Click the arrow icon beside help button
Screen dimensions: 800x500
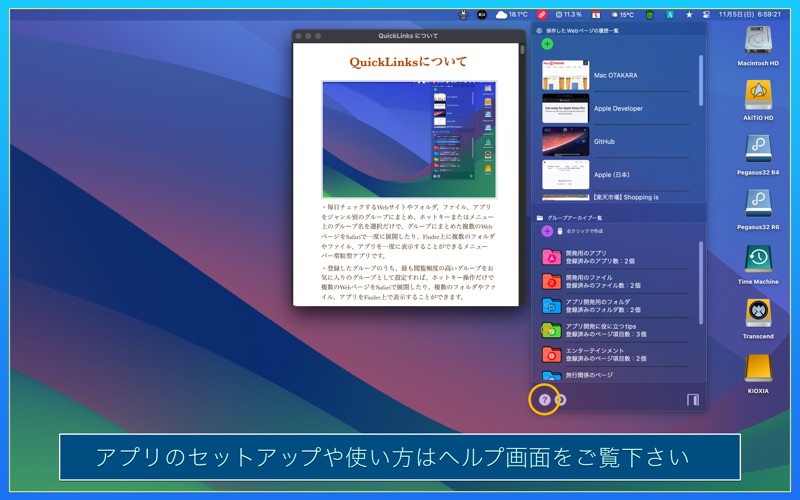coord(561,400)
